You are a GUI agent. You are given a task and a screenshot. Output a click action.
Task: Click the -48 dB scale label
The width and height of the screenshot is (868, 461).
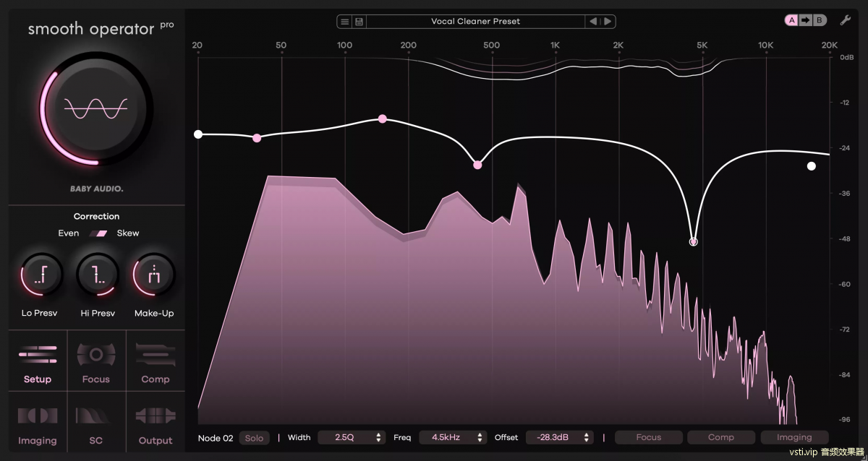pos(845,238)
